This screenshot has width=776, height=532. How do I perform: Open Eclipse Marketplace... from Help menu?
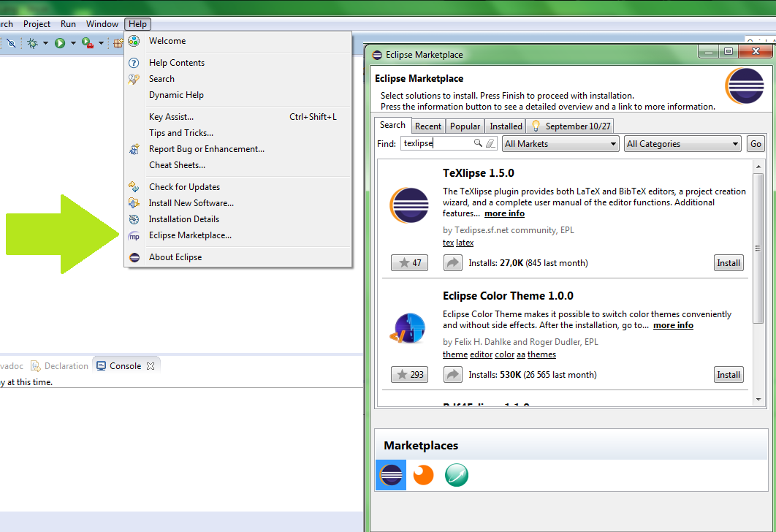[x=238, y=235]
